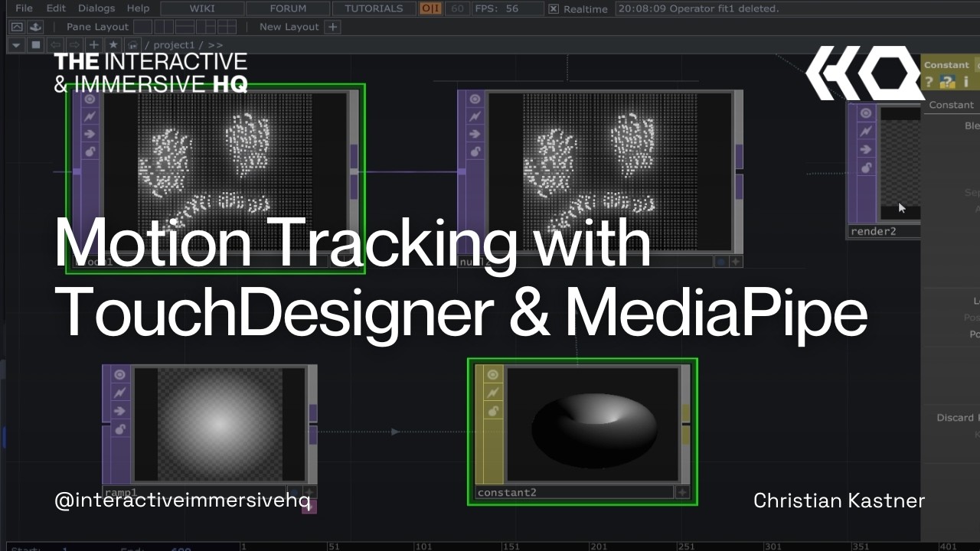The image size is (980, 551).
Task: Click the New Layout label
Action: (289, 27)
